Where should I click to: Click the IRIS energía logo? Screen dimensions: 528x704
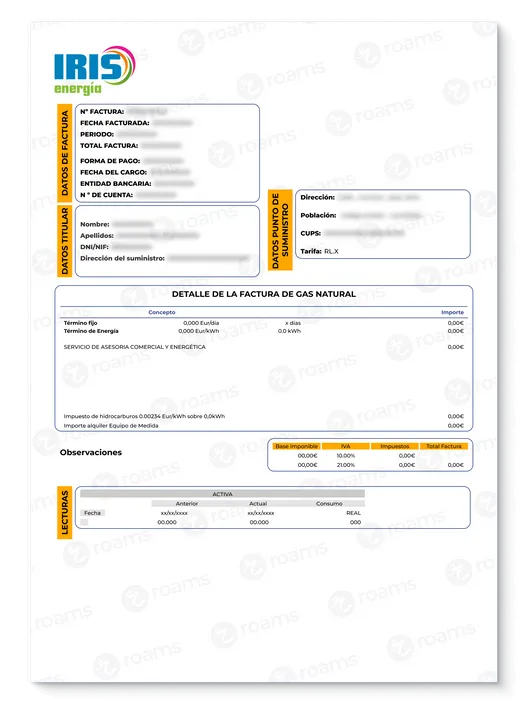click(94, 70)
